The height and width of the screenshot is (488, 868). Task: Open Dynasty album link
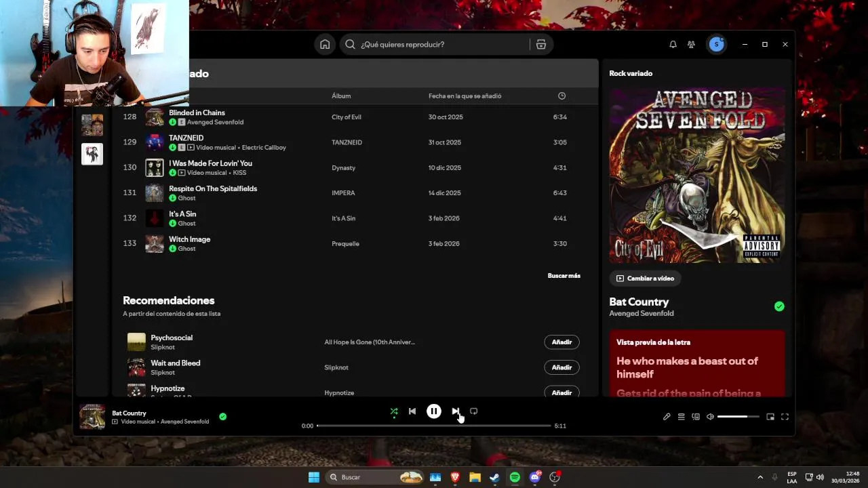coord(343,167)
